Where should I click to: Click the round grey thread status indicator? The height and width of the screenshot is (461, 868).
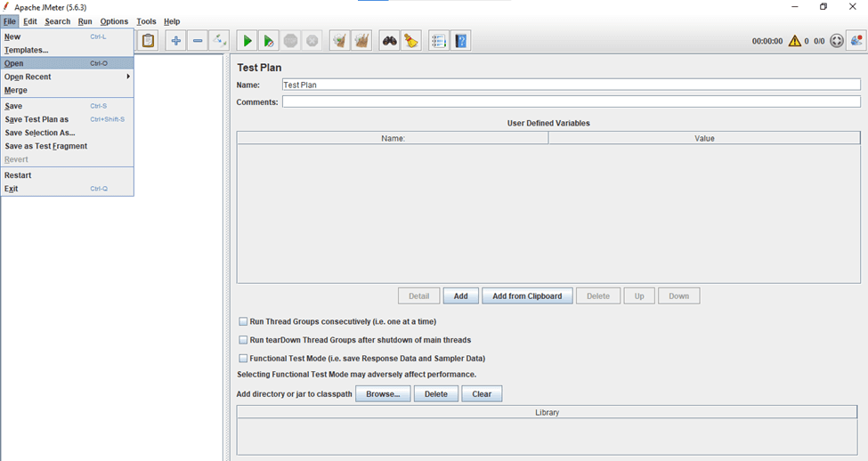pos(837,40)
